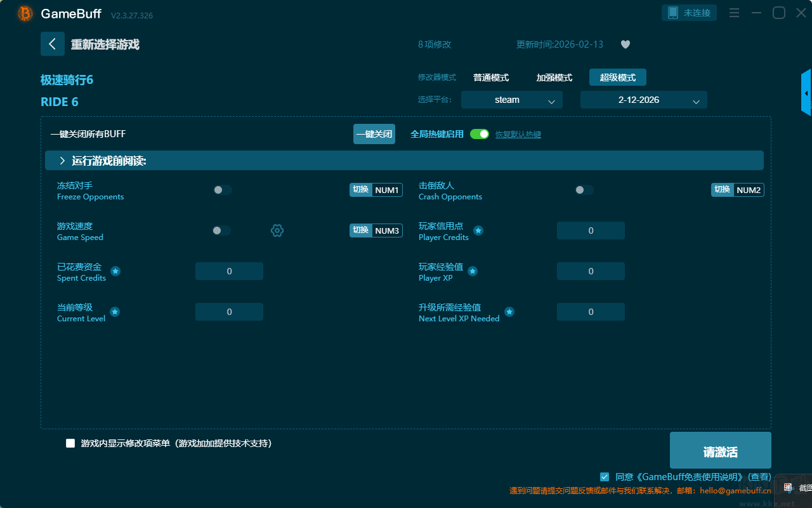Click the NUM2 hotkey switch button
This screenshot has width=812, height=508.
pos(738,190)
